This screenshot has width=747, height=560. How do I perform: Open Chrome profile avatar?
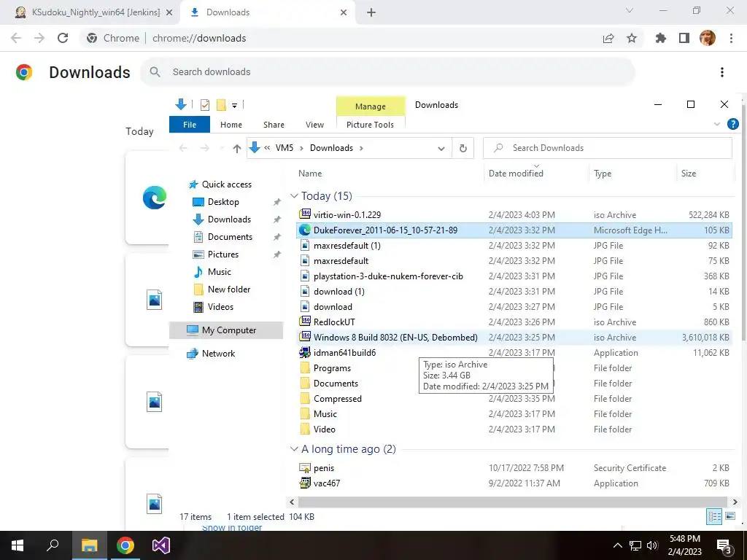pyautogui.click(x=708, y=38)
